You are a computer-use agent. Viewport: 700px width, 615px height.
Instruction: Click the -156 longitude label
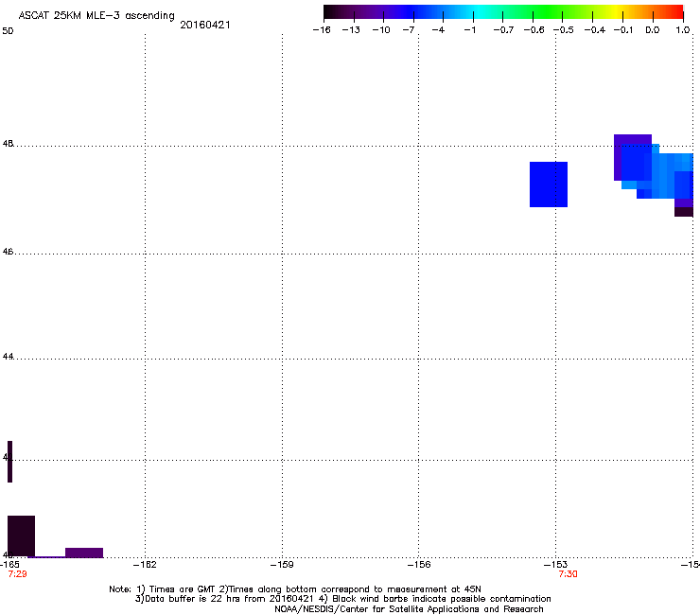pos(419,565)
